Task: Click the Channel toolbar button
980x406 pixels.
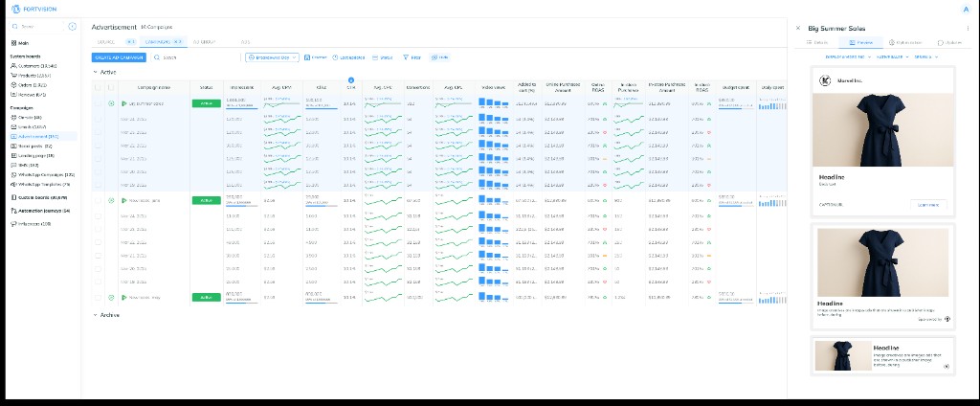Action: [x=316, y=56]
